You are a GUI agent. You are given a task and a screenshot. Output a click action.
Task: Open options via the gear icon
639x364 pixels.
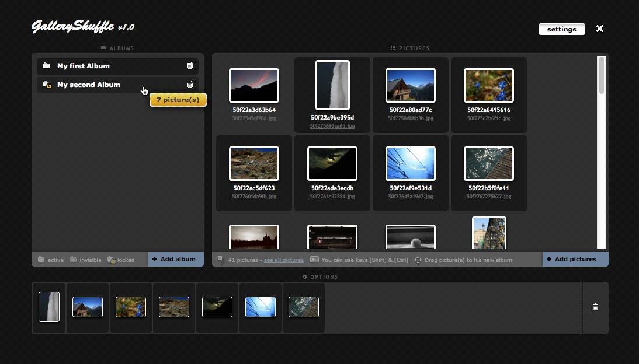304,277
